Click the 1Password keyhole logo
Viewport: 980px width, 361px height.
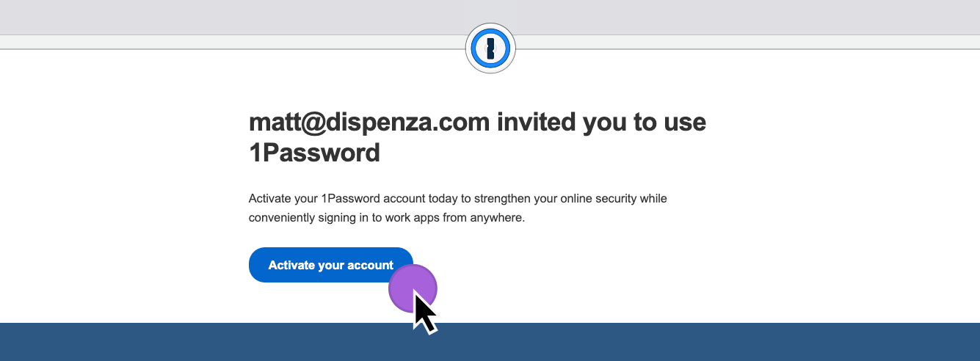pos(490,48)
